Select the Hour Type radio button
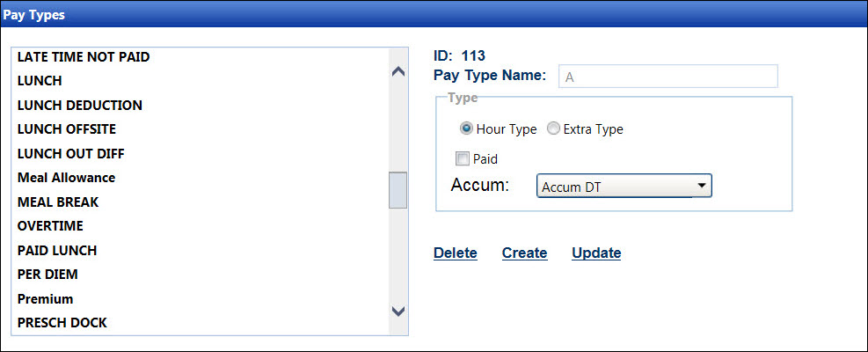Image resolution: width=868 pixels, height=352 pixels. [x=466, y=129]
